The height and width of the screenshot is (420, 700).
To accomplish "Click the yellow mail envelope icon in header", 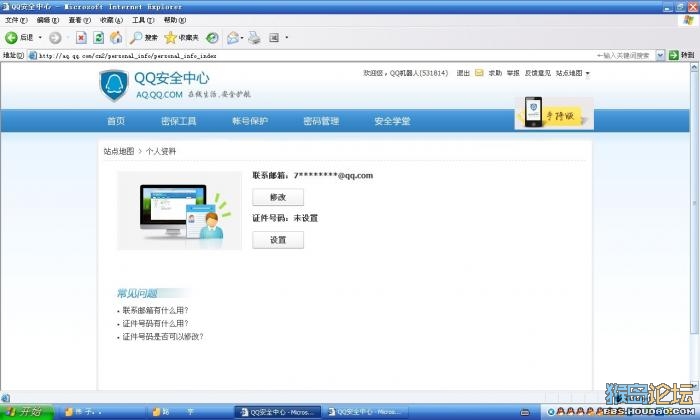I will (479, 73).
